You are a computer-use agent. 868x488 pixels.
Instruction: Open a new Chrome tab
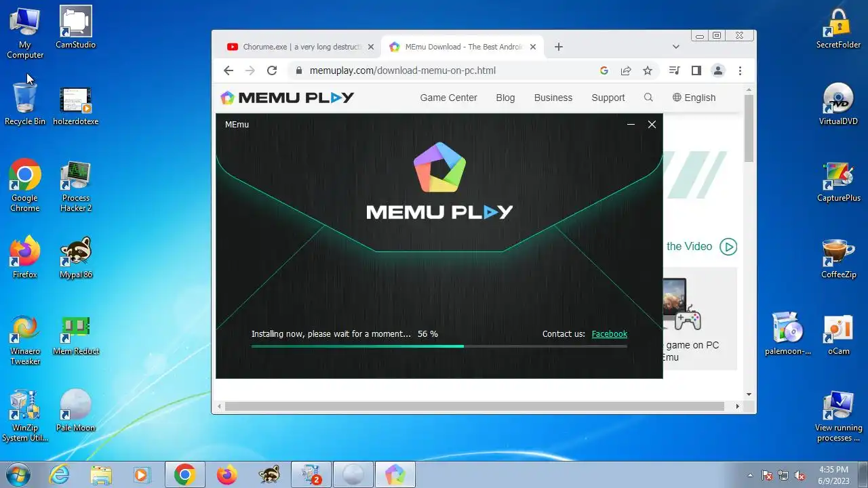point(559,47)
